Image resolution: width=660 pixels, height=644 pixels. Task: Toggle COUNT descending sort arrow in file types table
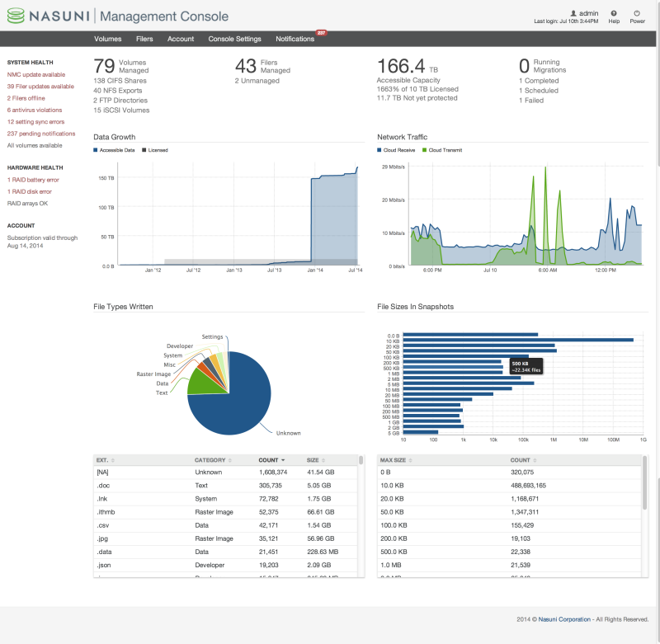click(x=283, y=460)
